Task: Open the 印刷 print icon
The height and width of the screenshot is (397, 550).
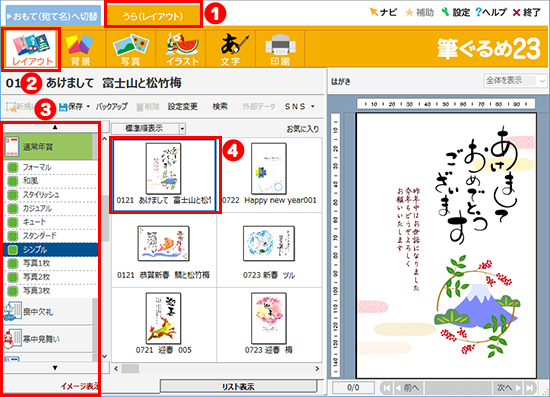Action: pyautogui.click(x=280, y=49)
